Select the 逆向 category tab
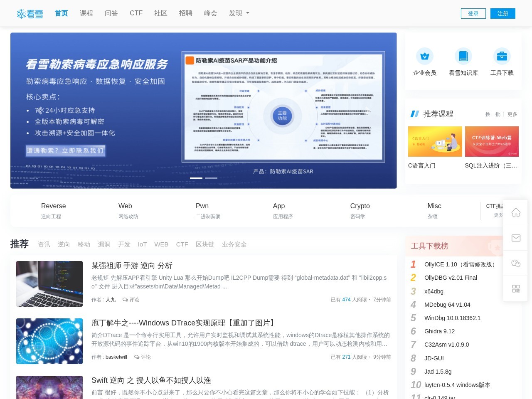Viewport: 532px width, 399px height. point(64,244)
